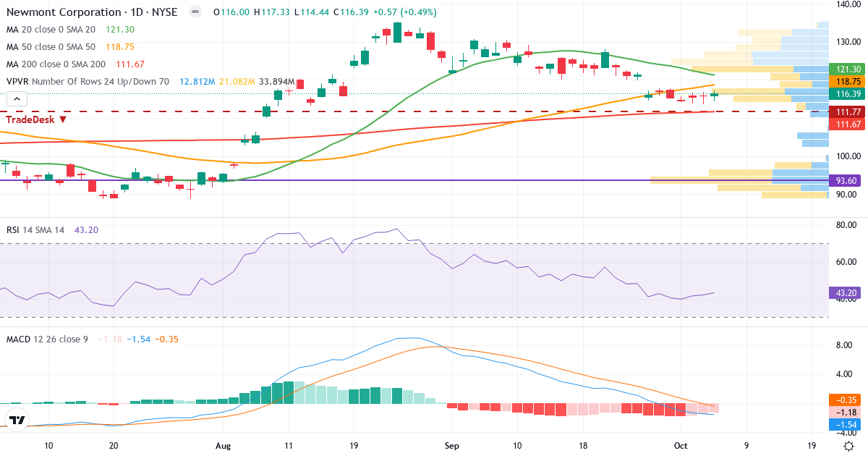Screen dimensions: 868x456
Task: Select the RSI 14 SMA 14 legend
Action: click(x=35, y=229)
